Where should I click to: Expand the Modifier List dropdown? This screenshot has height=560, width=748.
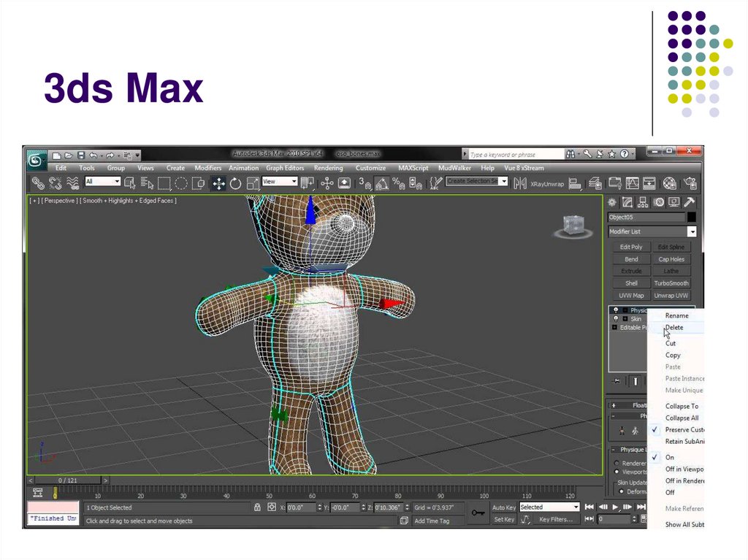[691, 231]
